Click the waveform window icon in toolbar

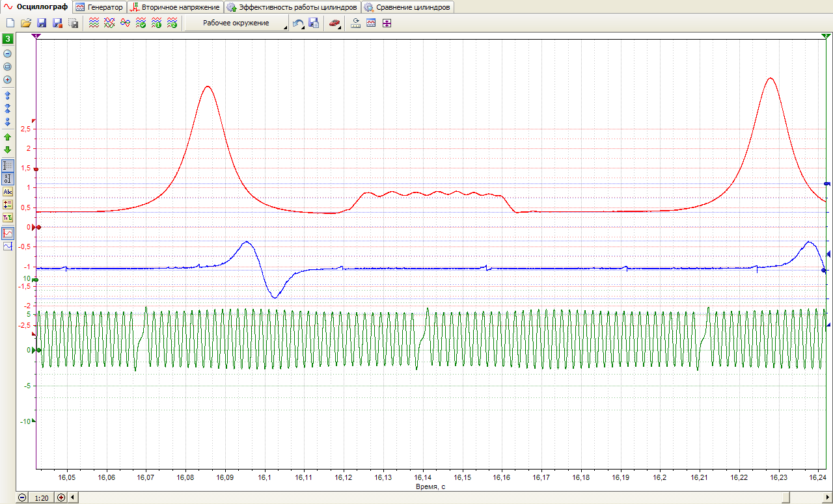tap(372, 23)
